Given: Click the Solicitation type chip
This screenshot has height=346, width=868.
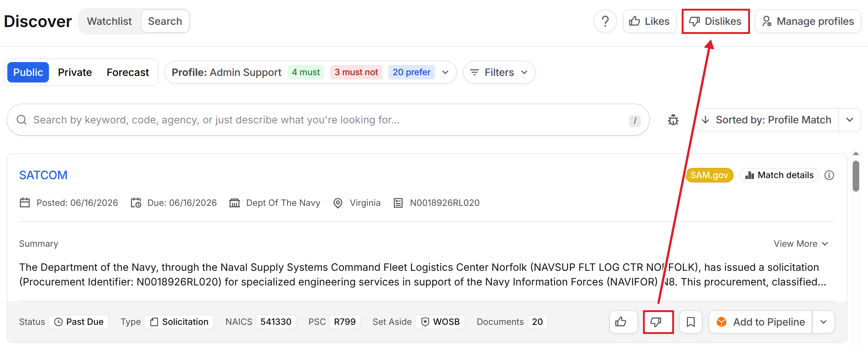Looking at the screenshot, I should (x=179, y=322).
